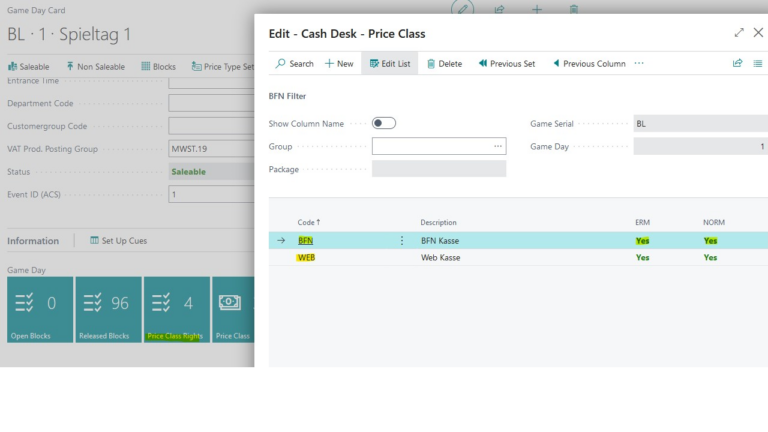Viewport: 768px width, 432px height.
Task: Toggle Show Column Name switch
Action: pos(384,123)
